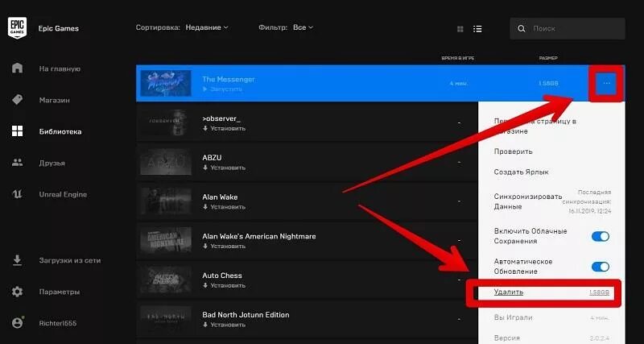
Task: Click Bad North Jotunn Edition title
Action: pyautogui.click(x=246, y=315)
